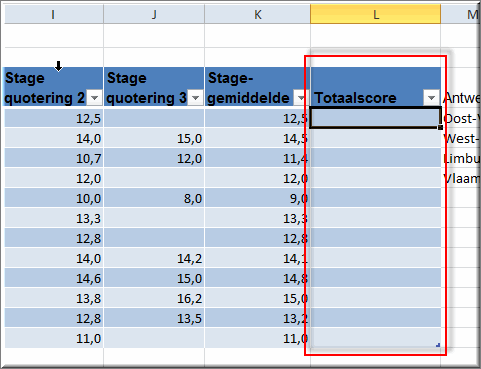Click empty Totaalscore cell in the 13,2 row
Viewport: 481px width, 369px height.
coord(376,318)
